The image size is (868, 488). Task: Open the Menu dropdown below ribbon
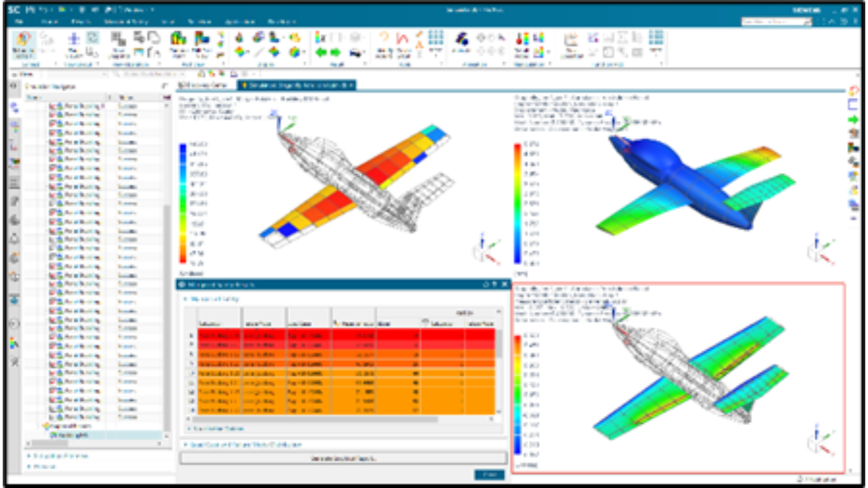tap(24, 73)
